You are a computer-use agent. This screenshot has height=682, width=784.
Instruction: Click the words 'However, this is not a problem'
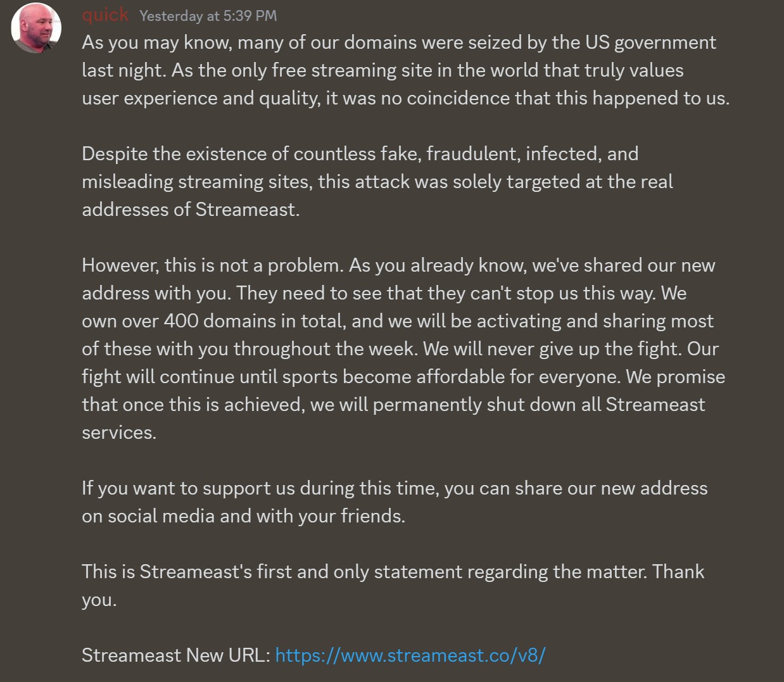click(x=213, y=265)
